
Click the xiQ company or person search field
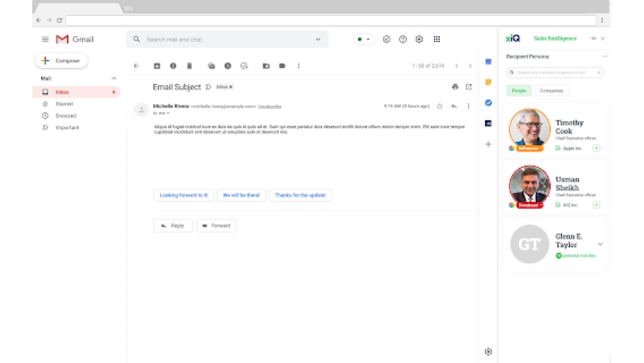555,72
